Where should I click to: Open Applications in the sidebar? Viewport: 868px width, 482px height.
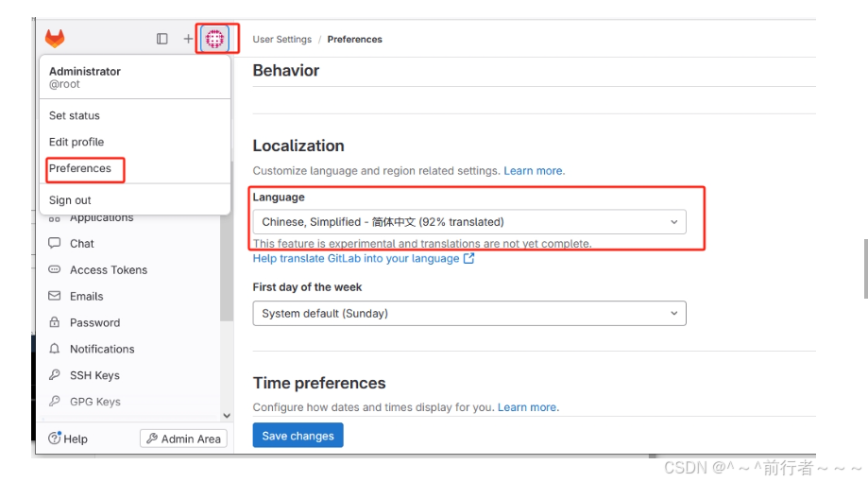click(101, 218)
